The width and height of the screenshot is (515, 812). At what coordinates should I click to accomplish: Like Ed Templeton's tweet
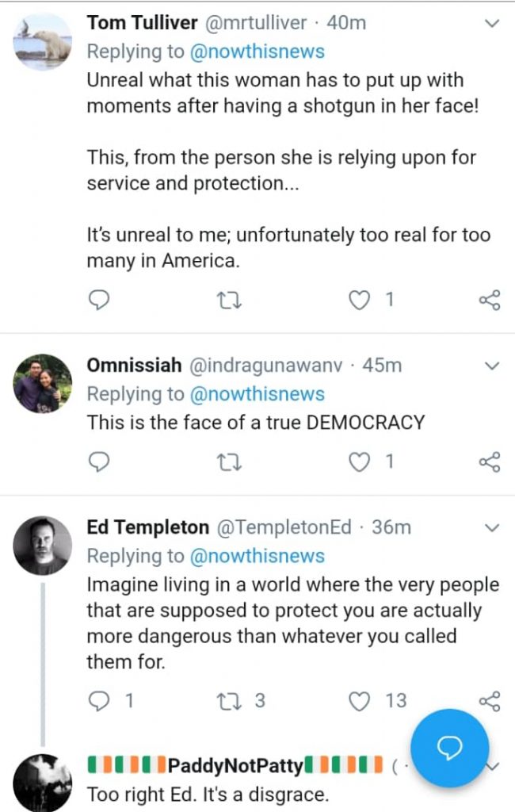tap(360, 701)
